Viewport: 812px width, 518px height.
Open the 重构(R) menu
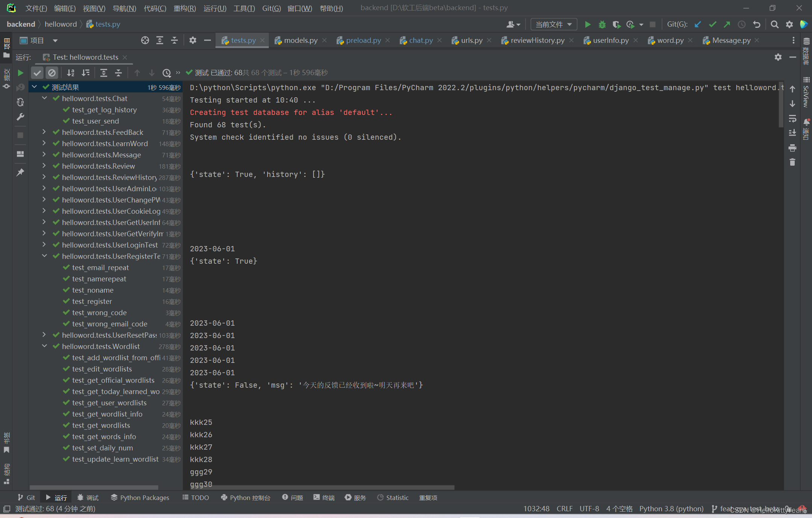tap(185, 8)
